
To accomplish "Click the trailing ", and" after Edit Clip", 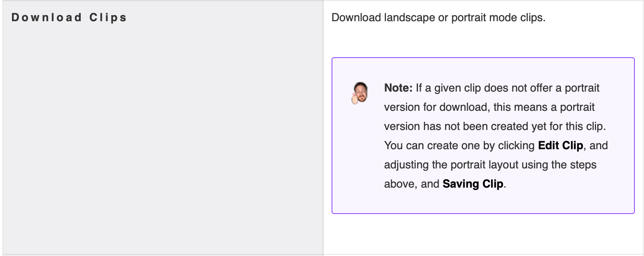I will click(x=596, y=146).
